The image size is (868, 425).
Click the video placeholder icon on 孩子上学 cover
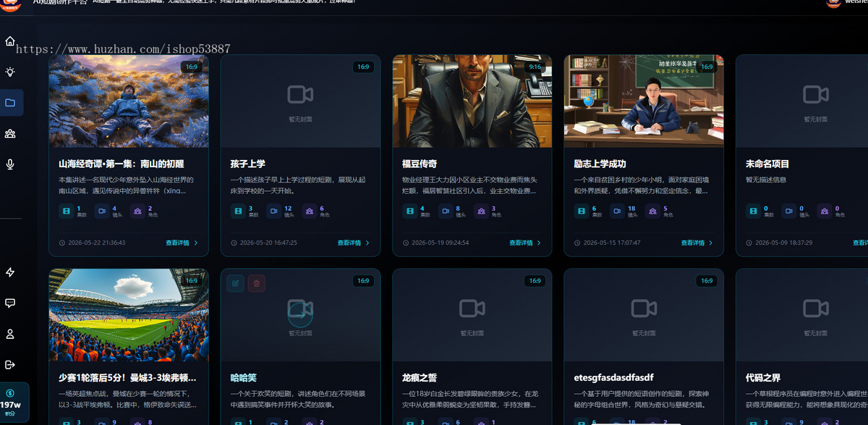(300, 94)
